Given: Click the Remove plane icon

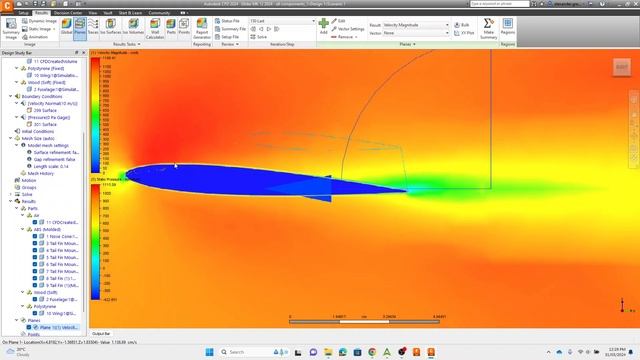Looking at the screenshot, I should tap(334, 37).
